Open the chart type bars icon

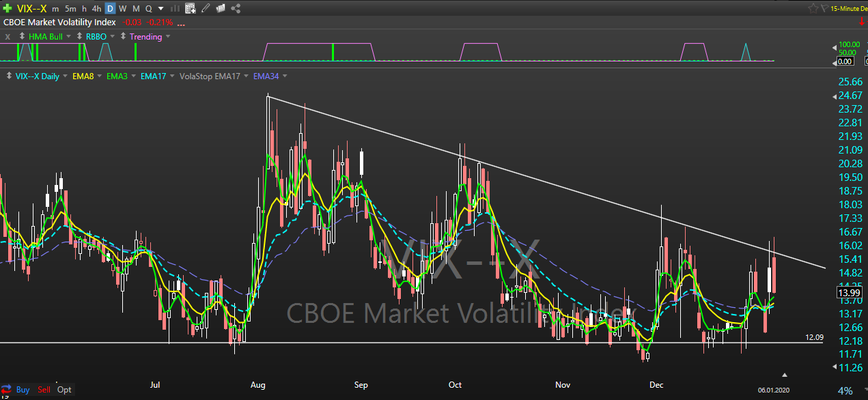[176, 9]
